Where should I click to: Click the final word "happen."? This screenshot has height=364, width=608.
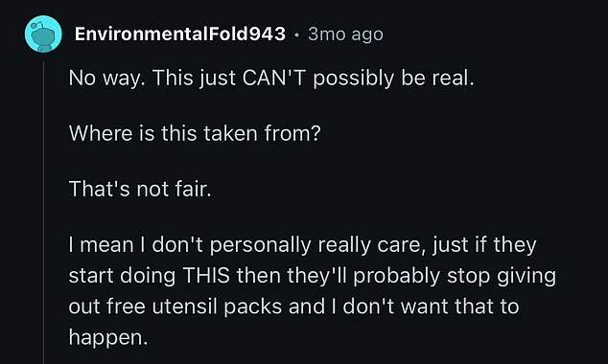(108, 338)
